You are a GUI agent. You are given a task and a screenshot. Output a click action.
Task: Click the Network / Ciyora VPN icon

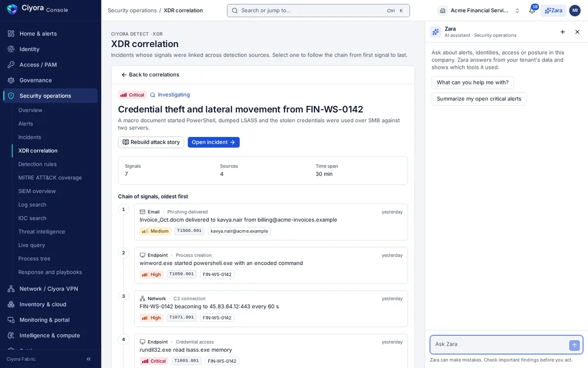click(11, 289)
